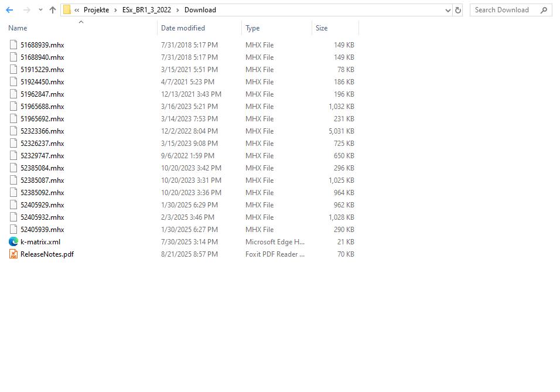Open the k-matrix.xml Microsoft Edge file icon

pos(13,241)
